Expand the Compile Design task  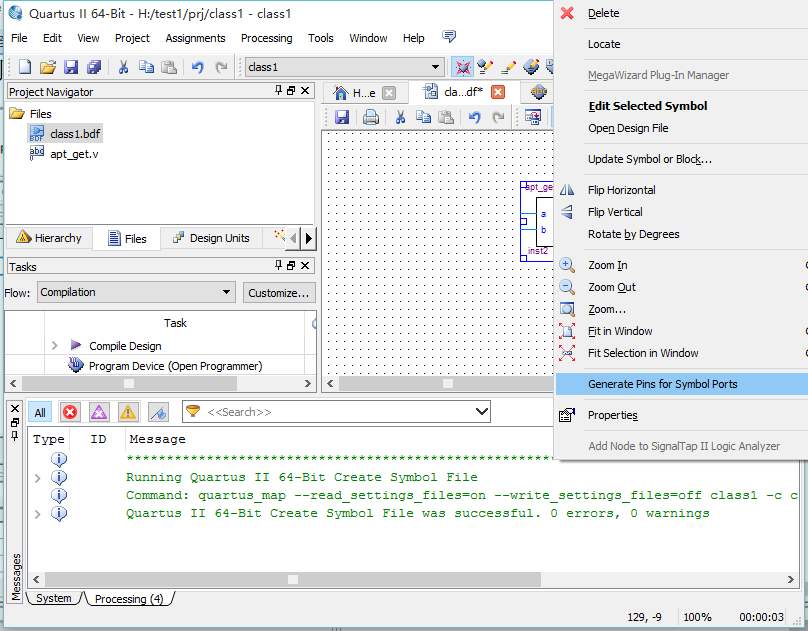pyautogui.click(x=54, y=345)
